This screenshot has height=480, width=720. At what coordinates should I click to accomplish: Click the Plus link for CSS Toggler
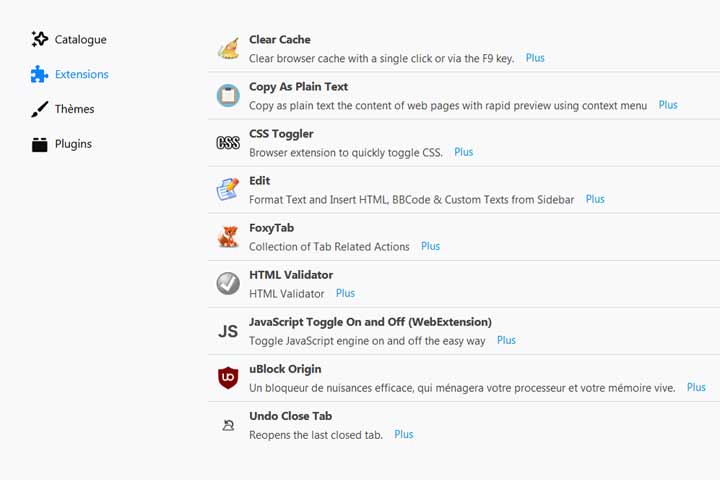(463, 152)
